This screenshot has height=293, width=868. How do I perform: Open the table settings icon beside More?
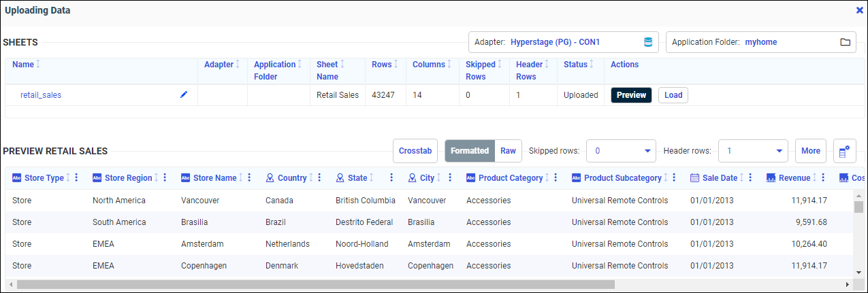[844, 151]
